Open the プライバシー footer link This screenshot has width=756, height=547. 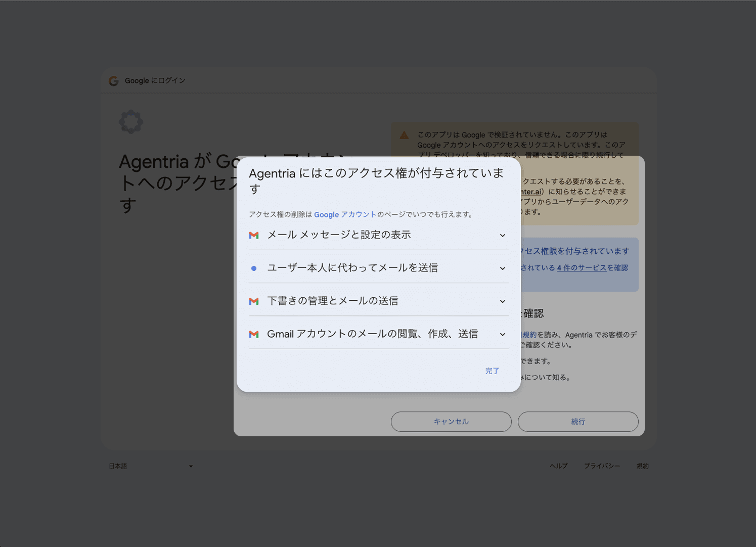(x=602, y=466)
